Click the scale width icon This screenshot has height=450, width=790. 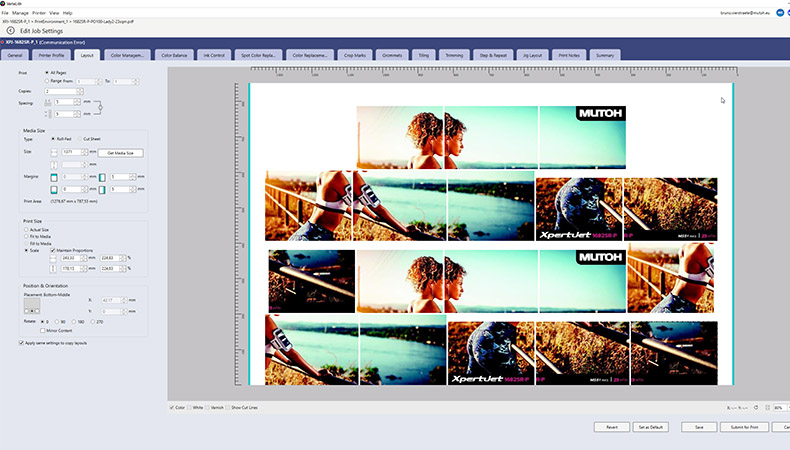pos(53,258)
